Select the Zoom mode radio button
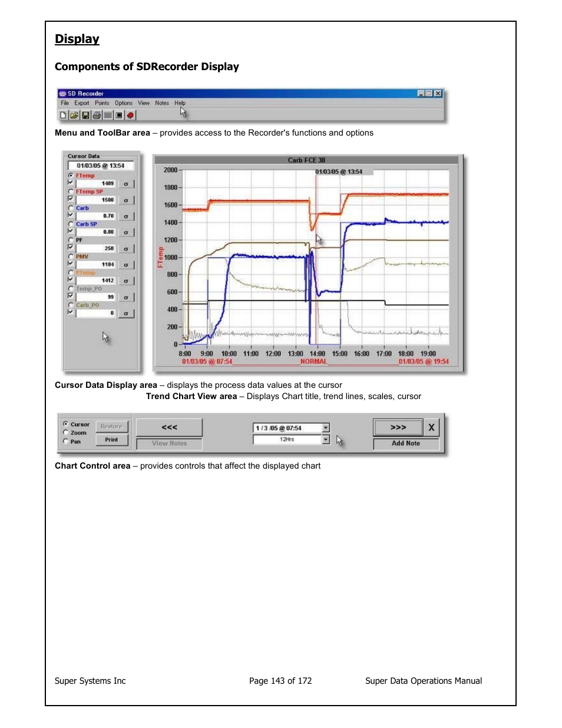The image size is (562, 728). (x=65, y=433)
